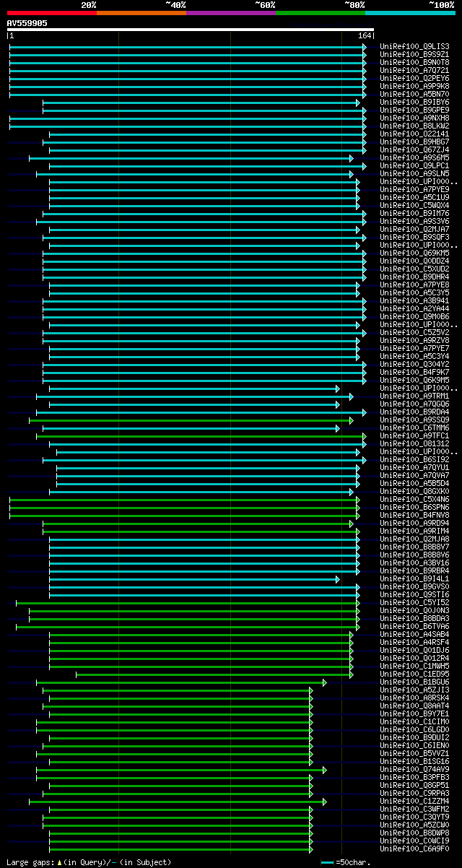The width and height of the screenshot is (462, 868).
Task: Click the purple ~60% identity legend segment
Action: pos(231,13)
